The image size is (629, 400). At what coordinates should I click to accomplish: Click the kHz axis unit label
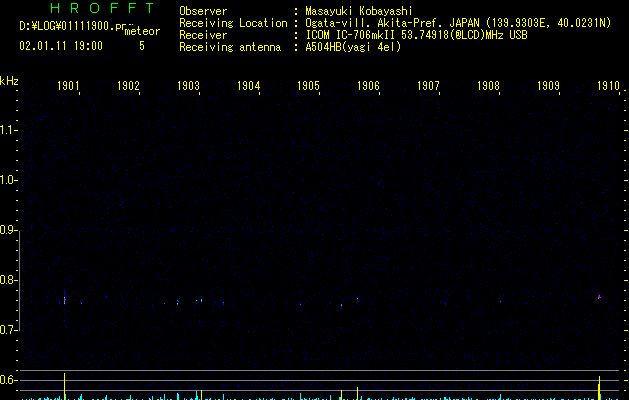click(9, 81)
